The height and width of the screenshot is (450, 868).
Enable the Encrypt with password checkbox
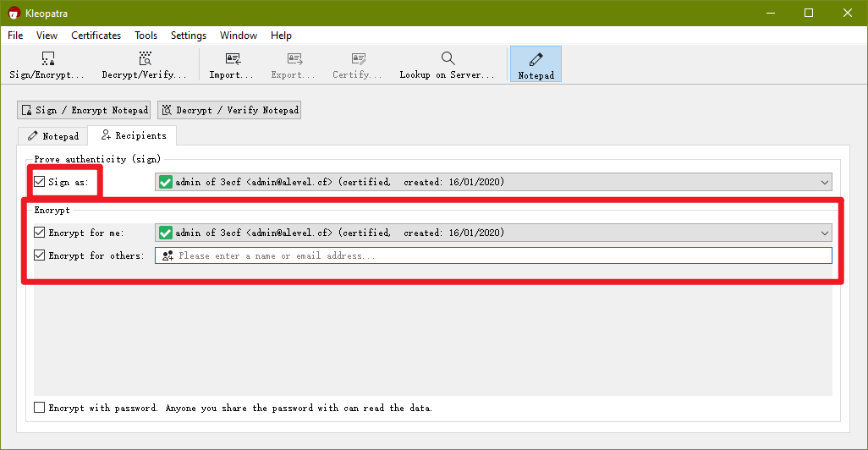[39, 408]
